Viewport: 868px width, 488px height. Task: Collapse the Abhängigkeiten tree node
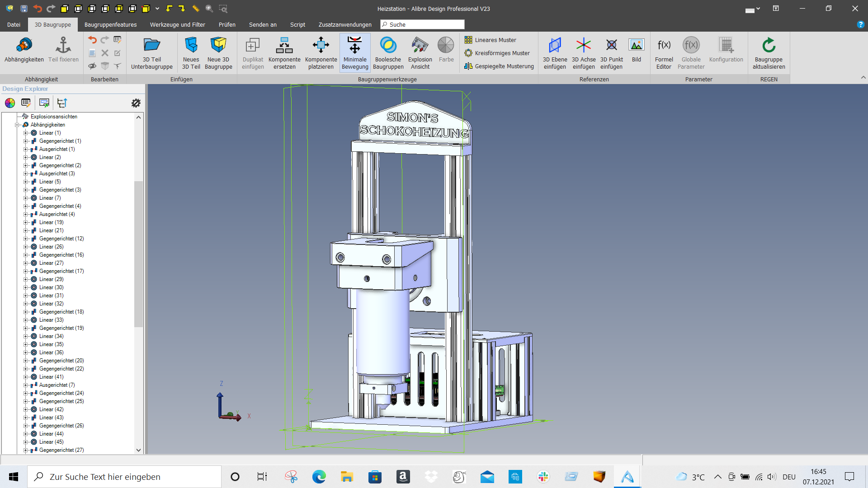tap(17, 125)
